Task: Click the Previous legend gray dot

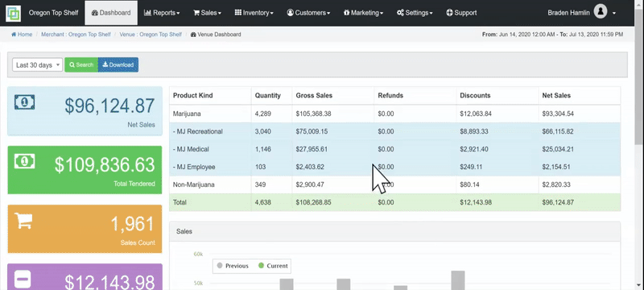Action: 220,266
